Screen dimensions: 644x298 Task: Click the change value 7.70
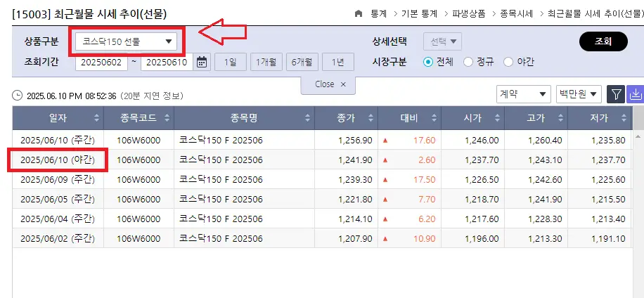click(427, 200)
